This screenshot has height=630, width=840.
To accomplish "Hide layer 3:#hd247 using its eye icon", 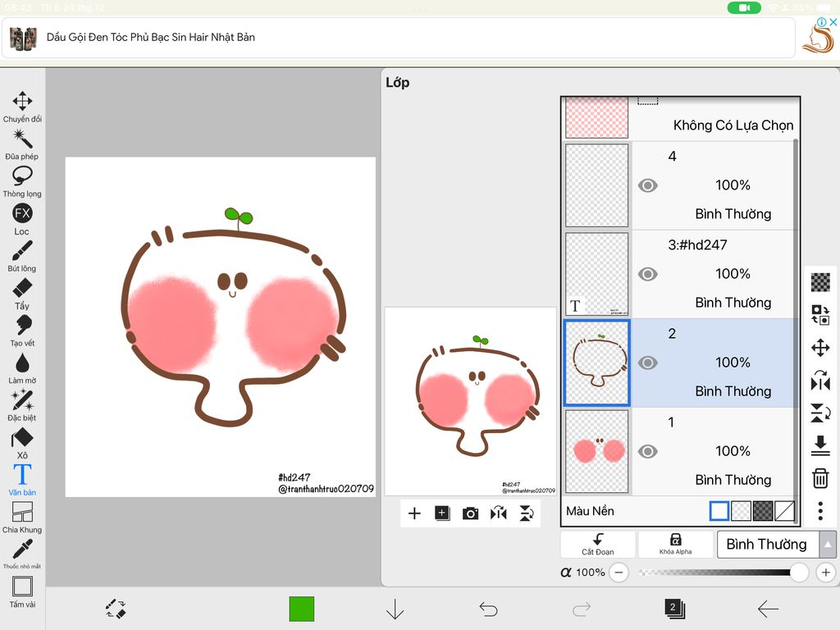I will coord(648,274).
